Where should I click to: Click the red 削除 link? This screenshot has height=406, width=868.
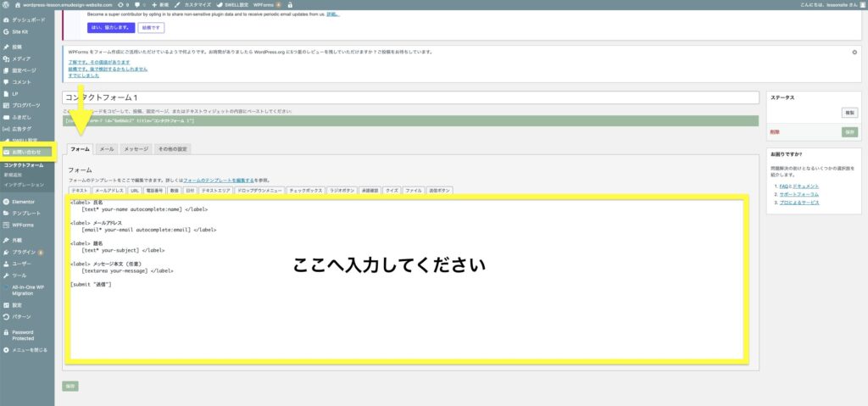775,132
